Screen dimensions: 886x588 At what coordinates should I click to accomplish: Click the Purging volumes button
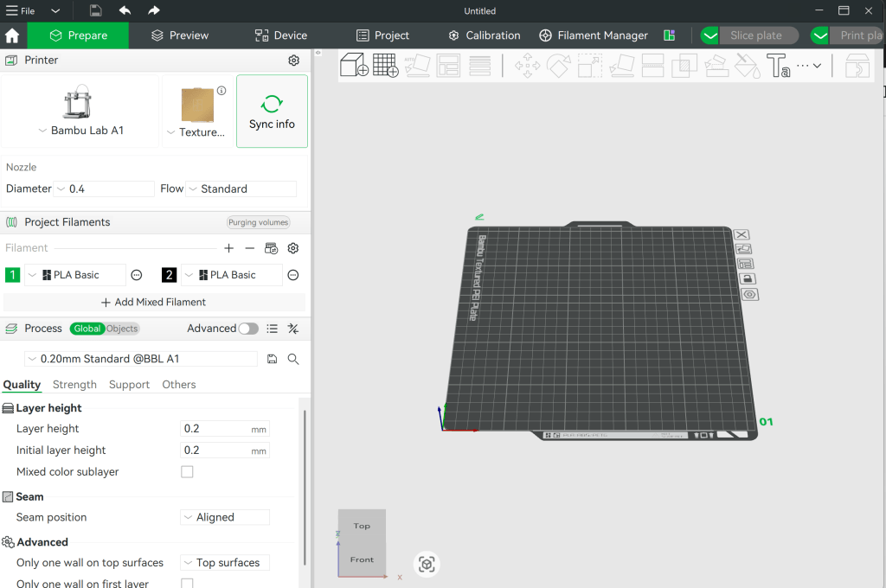coord(258,222)
